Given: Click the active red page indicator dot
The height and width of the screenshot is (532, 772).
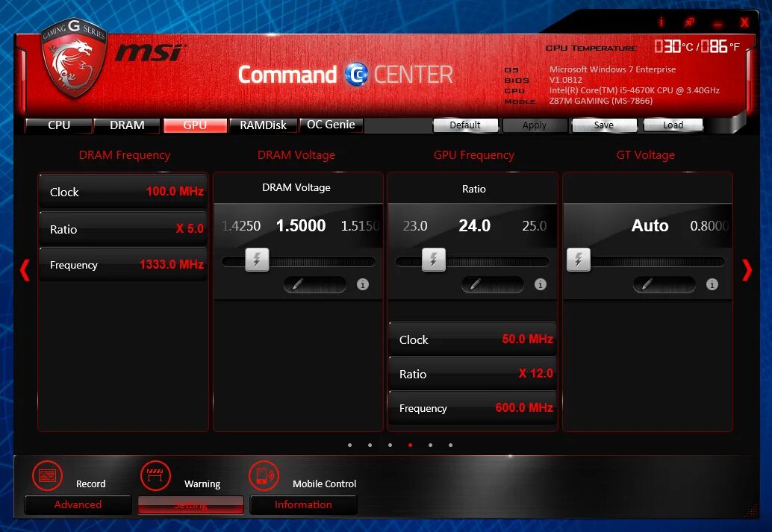Looking at the screenshot, I should click(410, 445).
